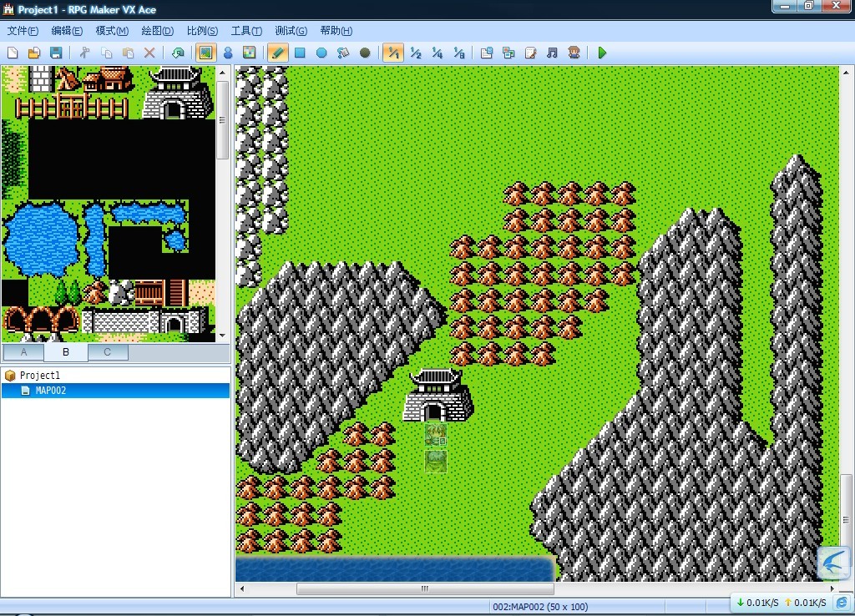Cut the selection with the scissors icon
Viewport: 855px width, 616px height.
84,53
